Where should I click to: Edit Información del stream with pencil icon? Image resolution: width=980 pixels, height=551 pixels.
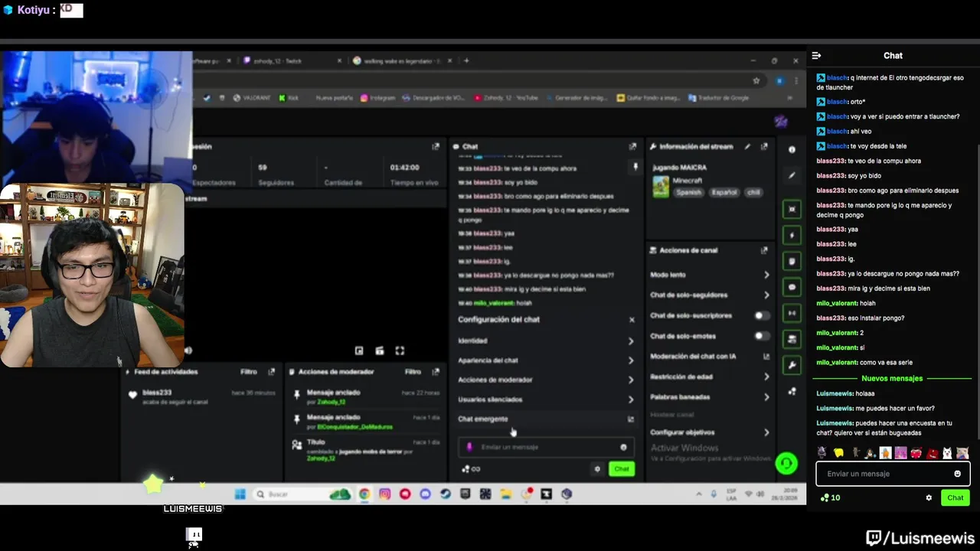747,146
